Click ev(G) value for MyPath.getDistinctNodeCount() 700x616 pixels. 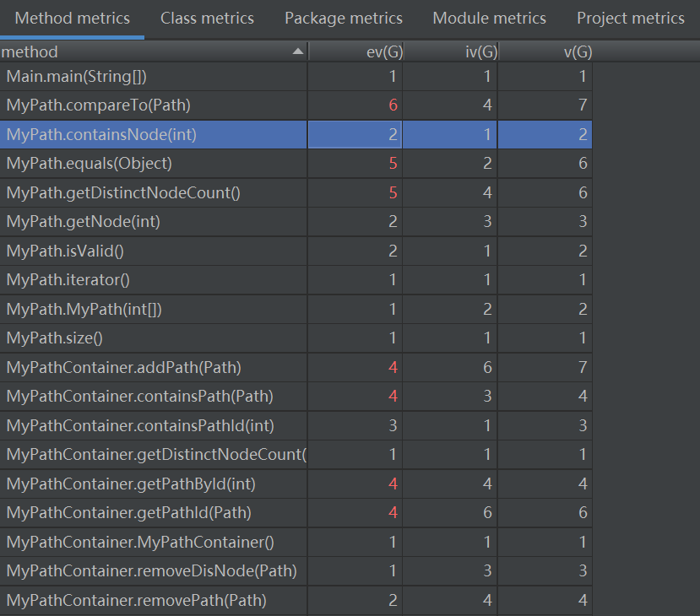click(393, 192)
